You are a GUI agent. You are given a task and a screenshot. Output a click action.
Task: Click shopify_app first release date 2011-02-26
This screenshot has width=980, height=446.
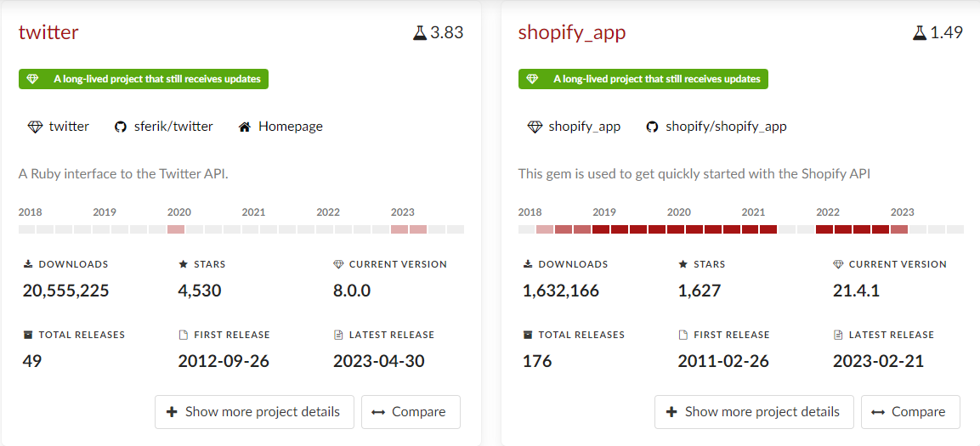(x=724, y=361)
